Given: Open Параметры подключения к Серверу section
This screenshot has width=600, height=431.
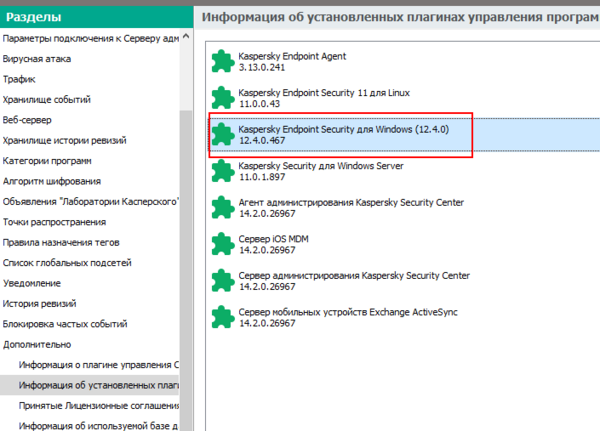Looking at the screenshot, I should click(90, 38).
